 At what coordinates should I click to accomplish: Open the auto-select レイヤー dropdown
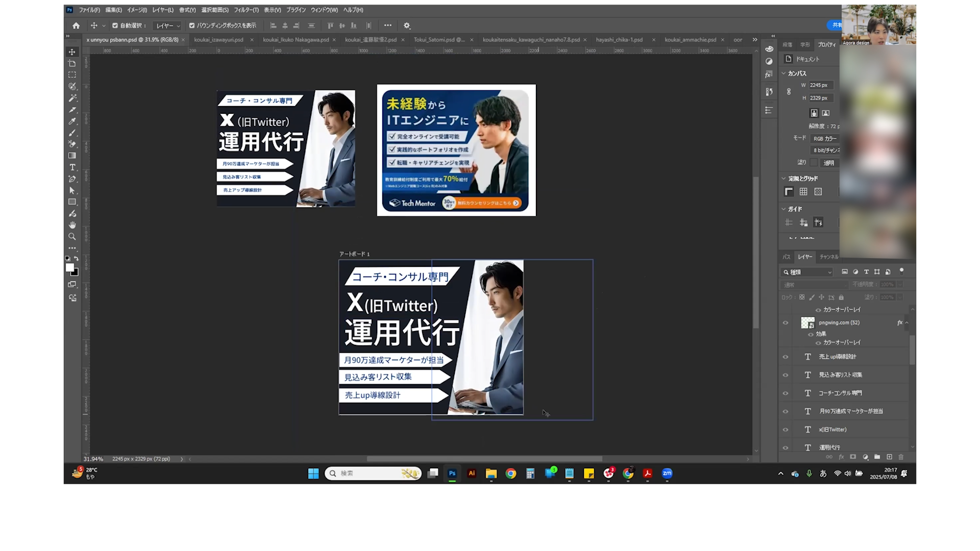click(x=168, y=26)
